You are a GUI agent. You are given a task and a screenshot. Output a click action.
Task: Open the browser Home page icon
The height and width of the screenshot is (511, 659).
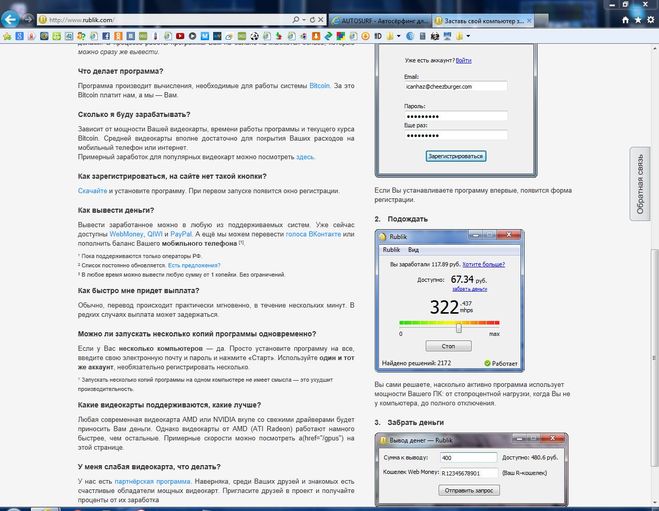[x=625, y=20]
